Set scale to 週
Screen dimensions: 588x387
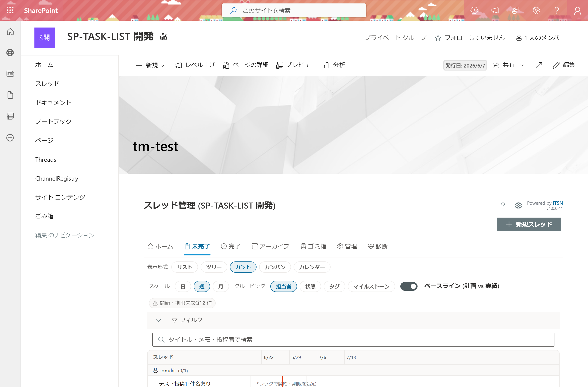click(x=202, y=286)
